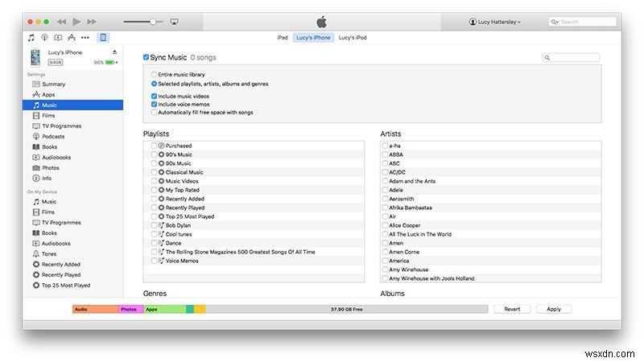Select Entire music library radio button
The width and height of the screenshot is (644, 362).
tap(154, 74)
